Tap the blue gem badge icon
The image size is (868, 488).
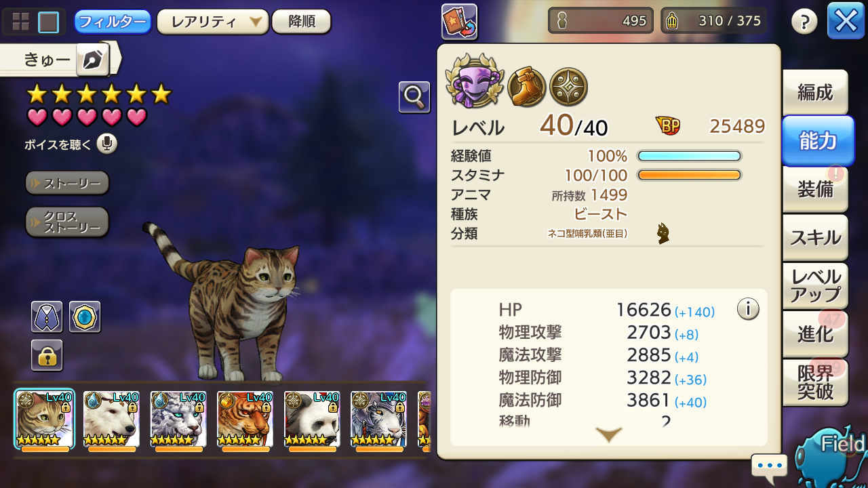coord(85,317)
